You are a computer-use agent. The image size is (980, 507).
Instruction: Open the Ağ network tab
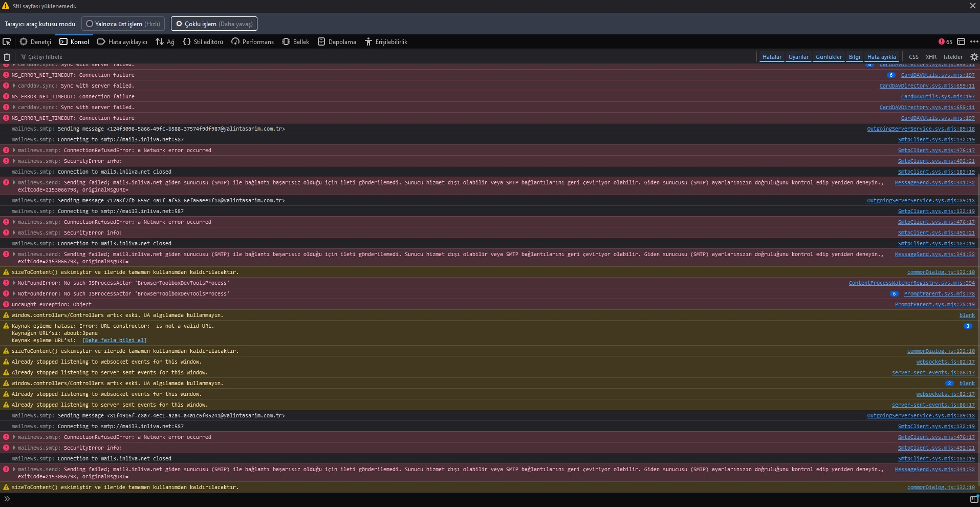click(x=165, y=41)
